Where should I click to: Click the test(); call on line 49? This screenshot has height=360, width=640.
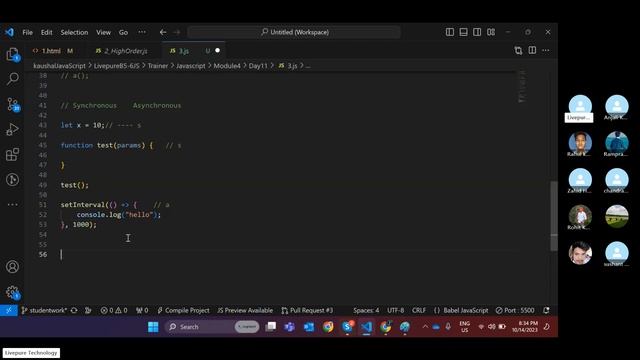pyautogui.click(x=74, y=185)
